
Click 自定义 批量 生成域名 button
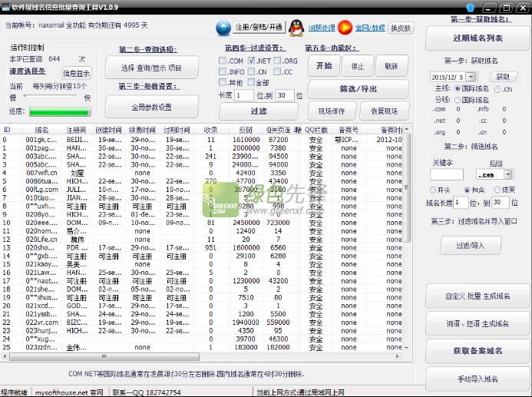477,296
